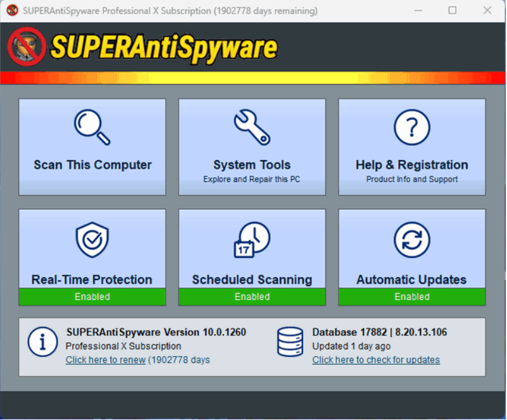
Task: Minimize the SUPERAntiSpyware window
Action: pyautogui.click(x=418, y=11)
